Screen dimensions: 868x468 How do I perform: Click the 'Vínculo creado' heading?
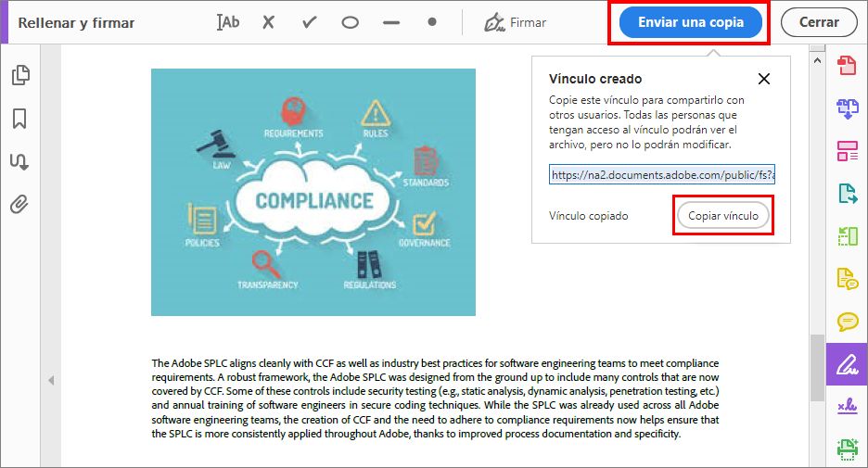click(x=595, y=79)
